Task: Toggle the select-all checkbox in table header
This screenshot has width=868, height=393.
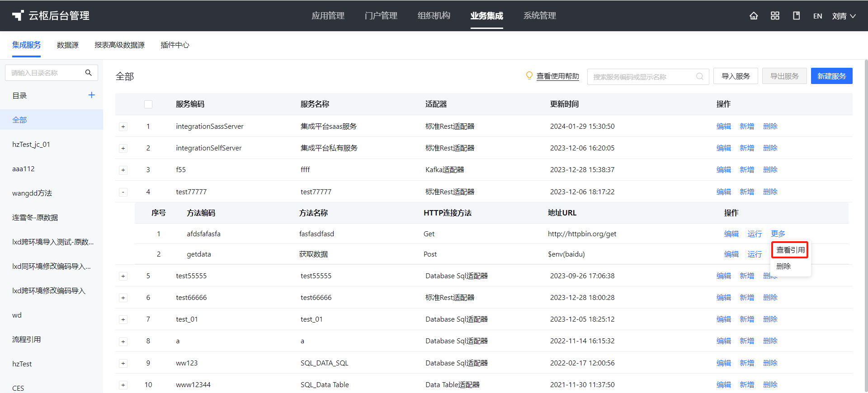Action: 148,104
